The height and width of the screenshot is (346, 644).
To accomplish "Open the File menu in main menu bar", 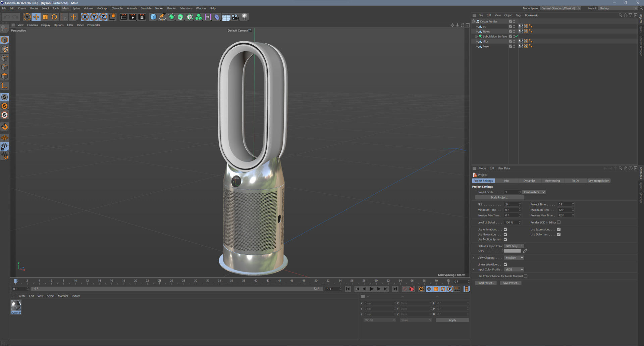I will (x=4, y=8).
